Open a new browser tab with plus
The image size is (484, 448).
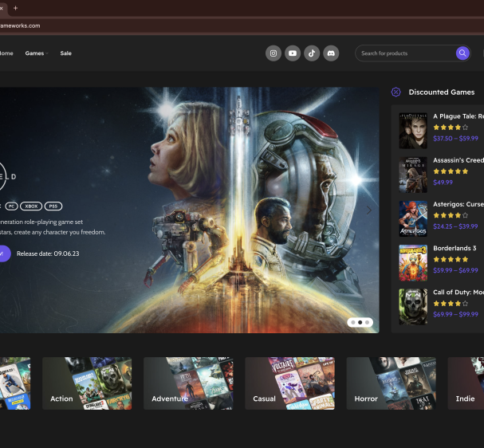point(15,8)
